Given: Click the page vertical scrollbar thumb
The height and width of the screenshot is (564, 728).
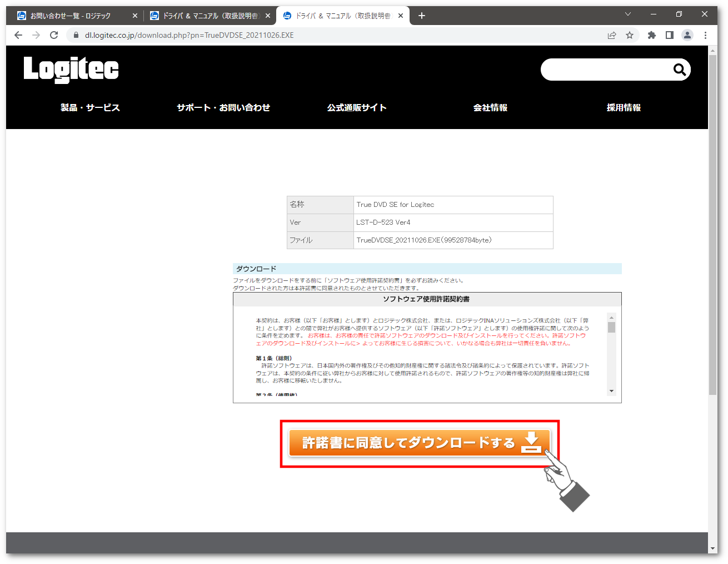Looking at the screenshot, I should [713, 225].
